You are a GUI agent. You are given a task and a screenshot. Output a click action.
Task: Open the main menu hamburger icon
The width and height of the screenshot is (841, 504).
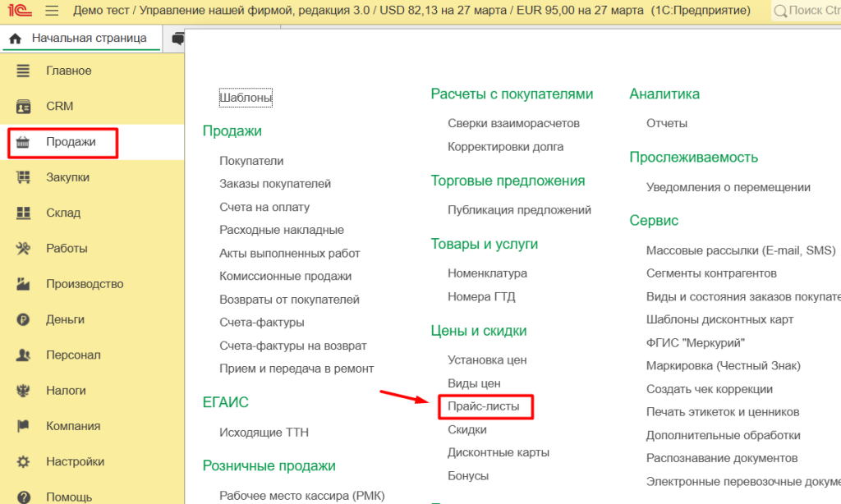(x=52, y=11)
